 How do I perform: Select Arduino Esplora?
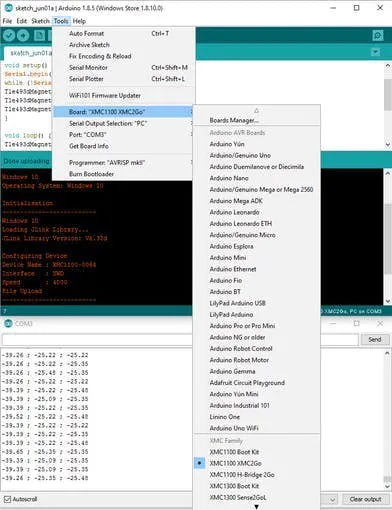click(x=257, y=246)
